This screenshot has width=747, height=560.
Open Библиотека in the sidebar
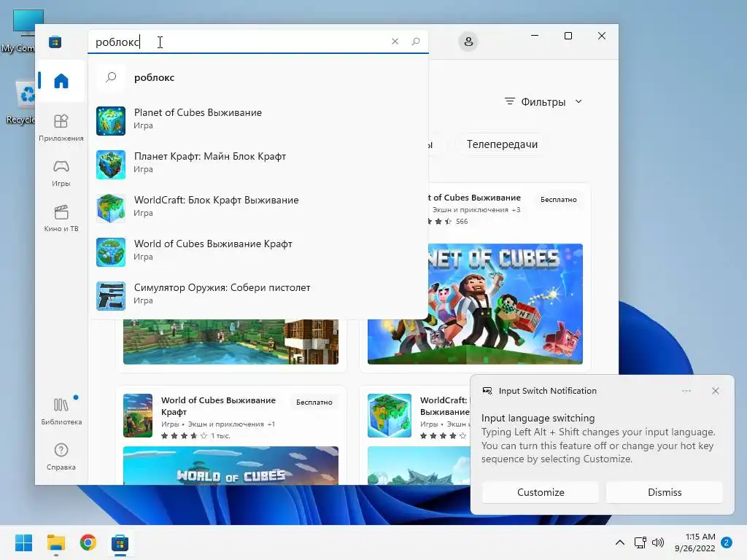pos(61,411)
